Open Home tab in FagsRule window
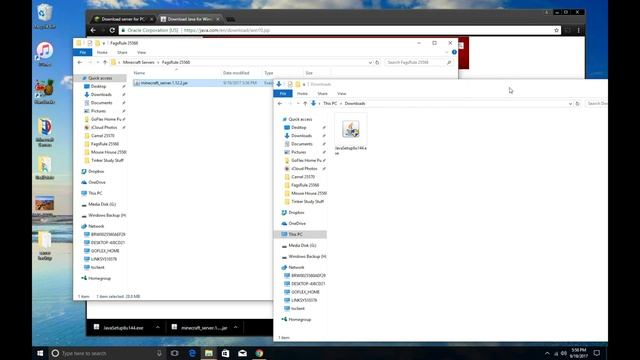Image resolution: width=640 pixels, height=360 pixels. [102, 52]
